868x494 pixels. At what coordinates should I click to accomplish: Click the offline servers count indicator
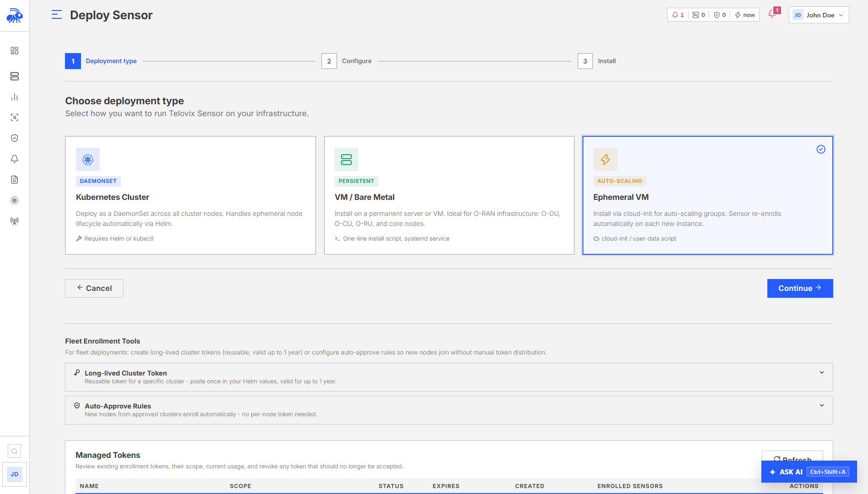tap(699, 15)
